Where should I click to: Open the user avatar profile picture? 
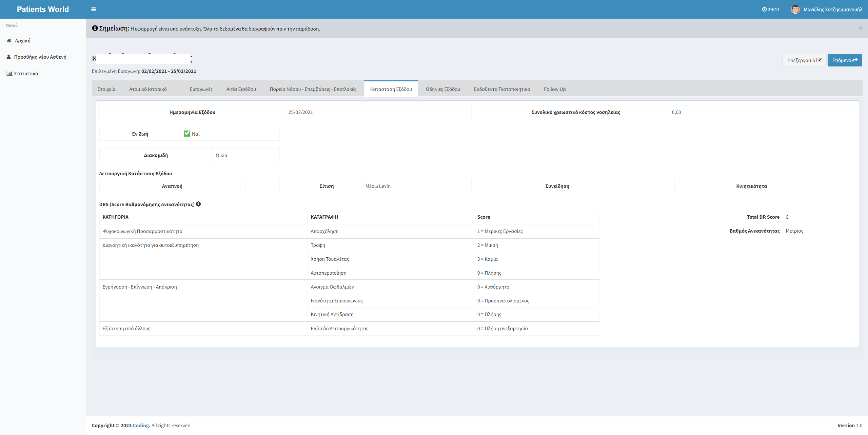pyautogui.click(x=795, y=9)
